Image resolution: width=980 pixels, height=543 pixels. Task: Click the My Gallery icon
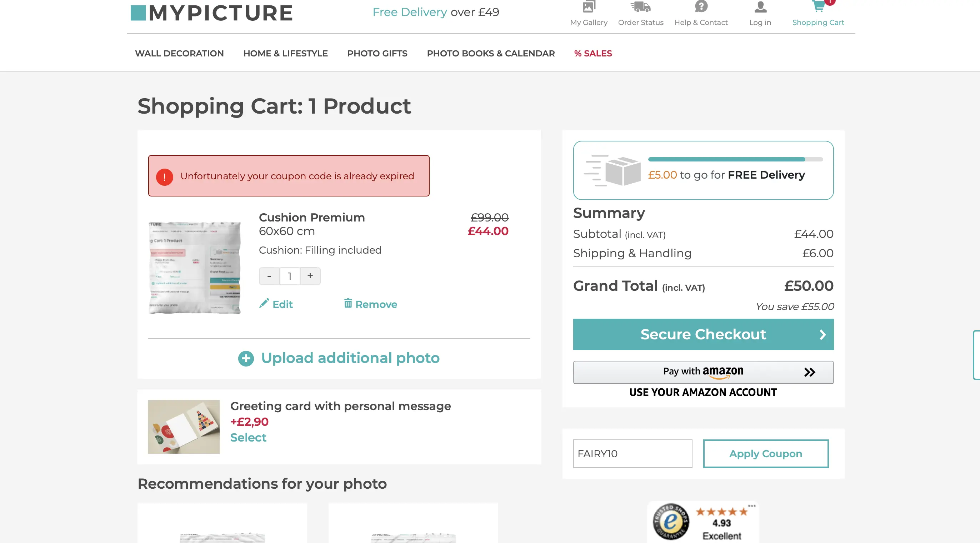(x=589, y=7)
